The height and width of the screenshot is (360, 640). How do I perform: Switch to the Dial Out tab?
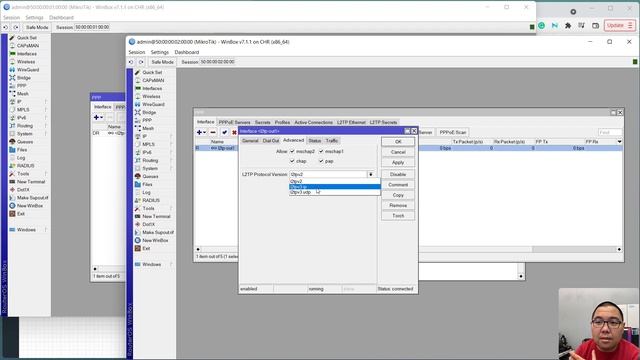[x=271, y=141]
